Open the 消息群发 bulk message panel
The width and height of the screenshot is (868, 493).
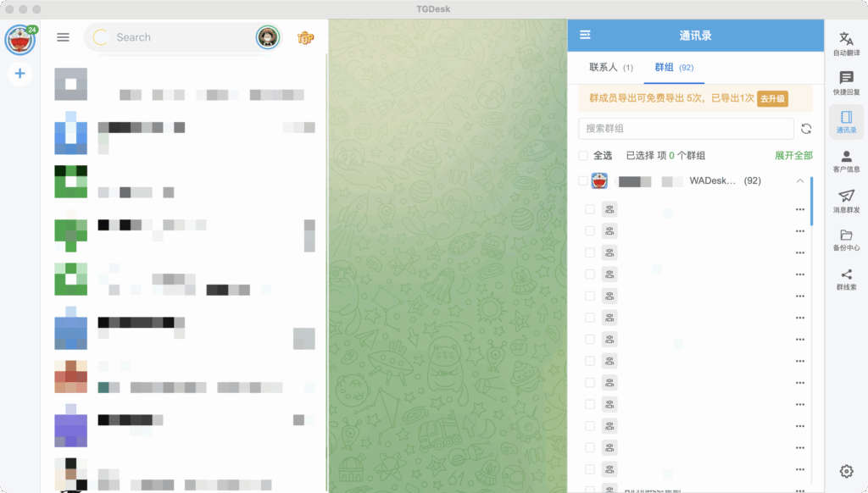point(846,201)
